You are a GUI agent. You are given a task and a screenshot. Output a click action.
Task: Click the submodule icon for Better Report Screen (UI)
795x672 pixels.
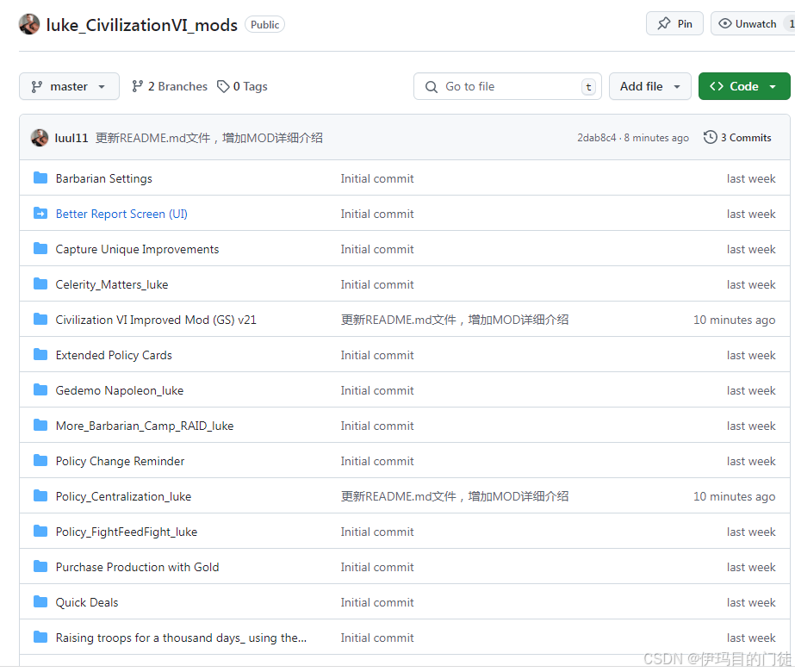pos(40,214)
